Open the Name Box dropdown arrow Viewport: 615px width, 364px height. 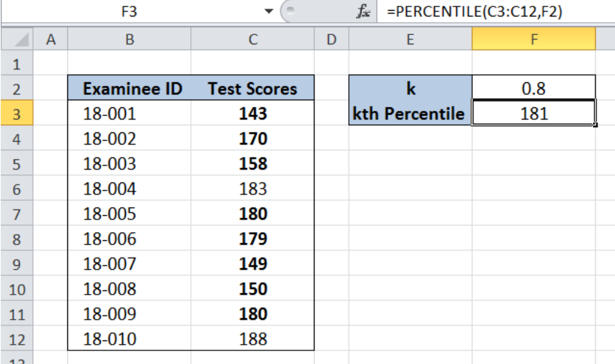(x=269, y=11)
